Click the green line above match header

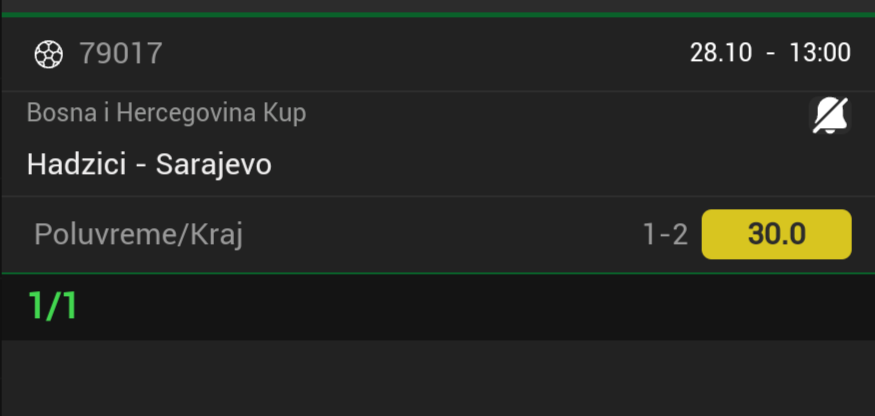437,14
